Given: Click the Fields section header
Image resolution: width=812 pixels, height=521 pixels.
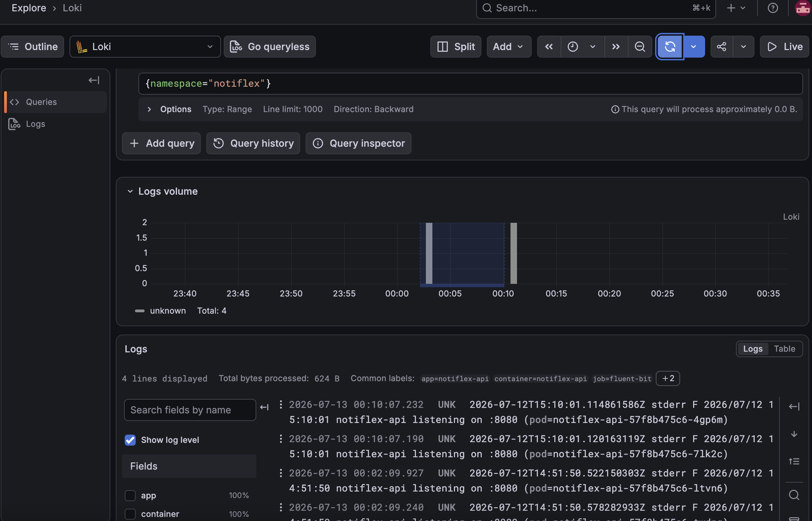Looking at the screenshot, I should pyautogui.click(x=189, y=466).
